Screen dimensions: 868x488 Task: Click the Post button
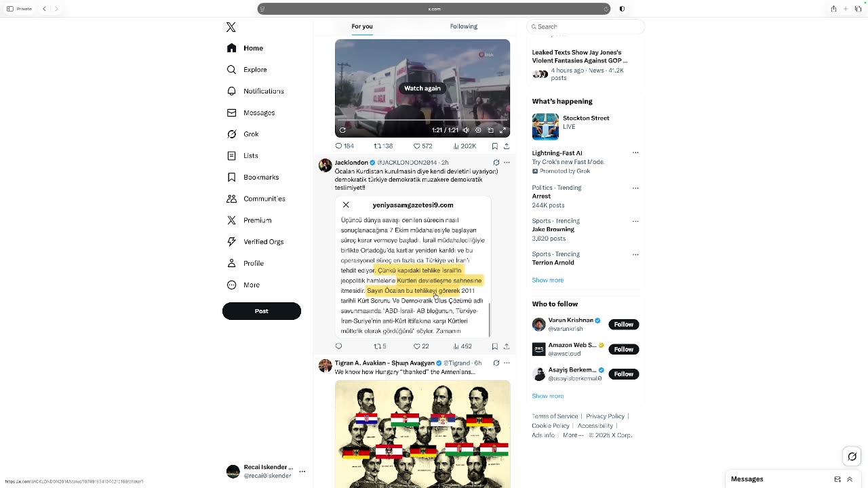(x=262, y=311)
